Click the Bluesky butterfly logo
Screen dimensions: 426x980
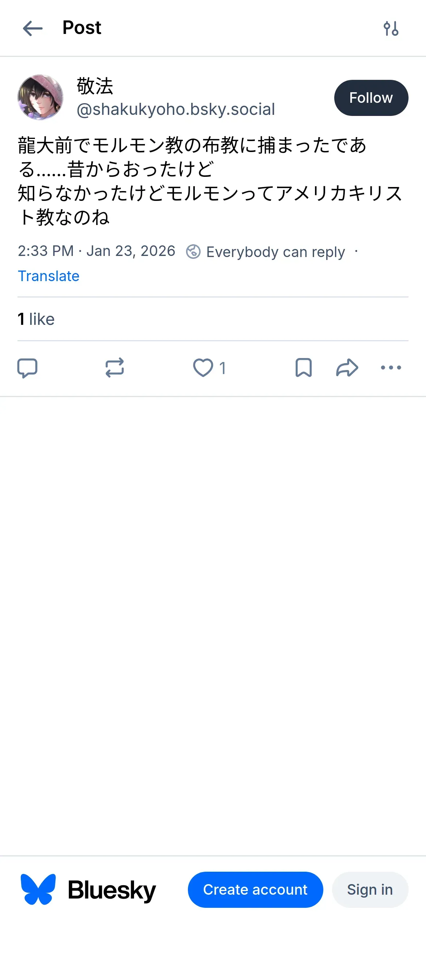pyautogui.click(x=38, y=889)
